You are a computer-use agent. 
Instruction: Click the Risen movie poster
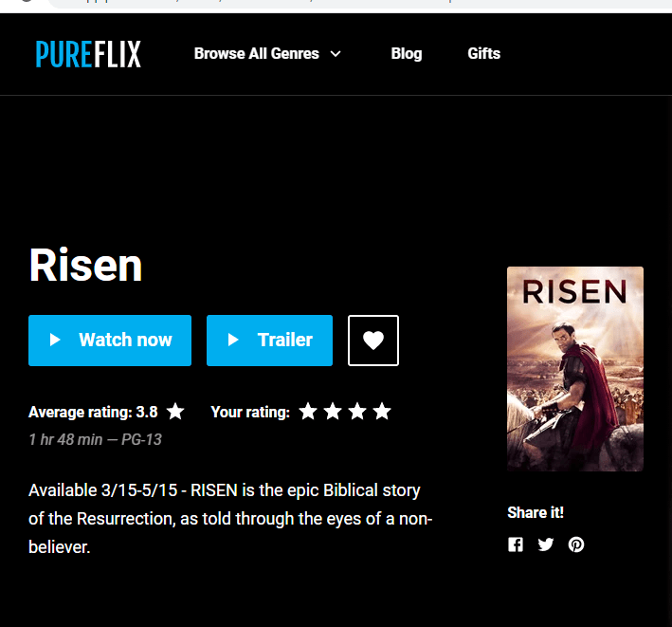pyautogui.click(x=575, y=369)
